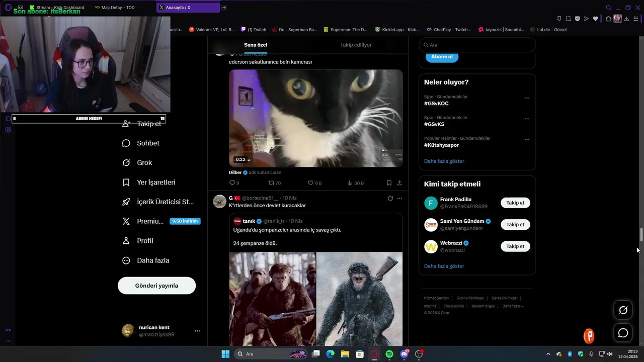The width and height of the screenshot is (644, 362).
Task: Open Spotify from the taskbar
Action: pyautogui.click(x=389, y=354)
